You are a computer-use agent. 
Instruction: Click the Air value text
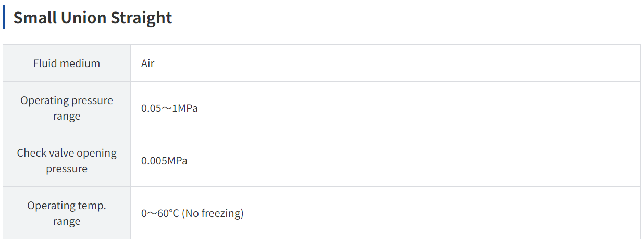[148, 63]
